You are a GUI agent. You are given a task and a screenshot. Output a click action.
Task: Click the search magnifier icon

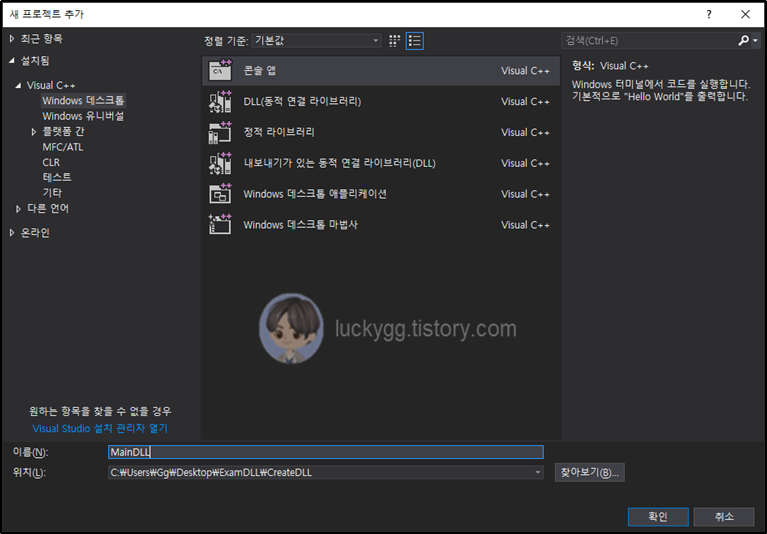744,41
